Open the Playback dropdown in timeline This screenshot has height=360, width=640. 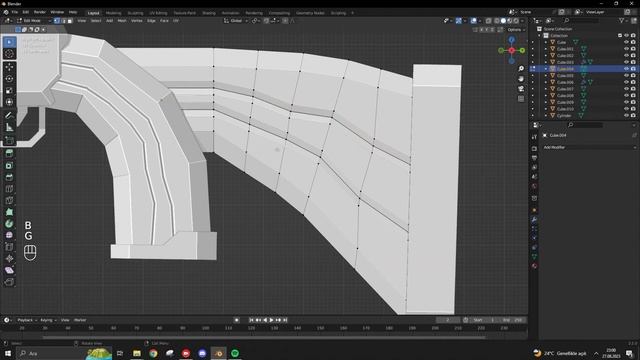[x=27, y=320]
